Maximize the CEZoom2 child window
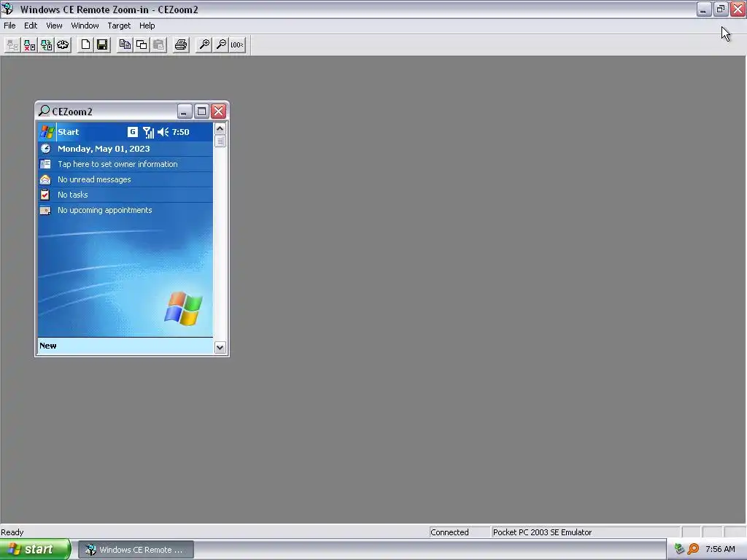This screenshot has width=747, height=560. 201,112
